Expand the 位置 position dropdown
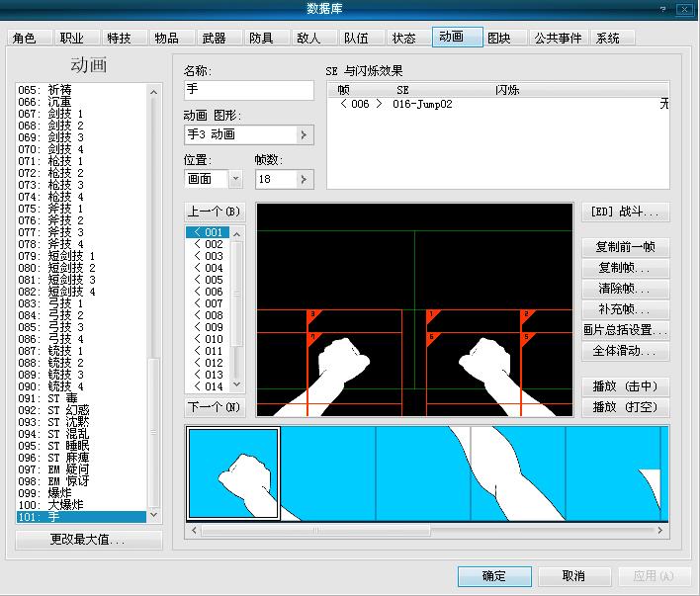700x596 pixels. tap(235, 179)
